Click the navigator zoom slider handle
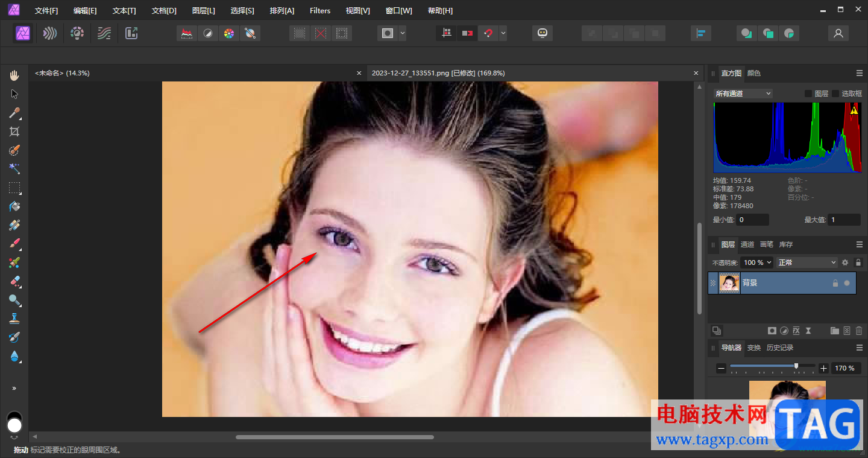 [796, 366]
